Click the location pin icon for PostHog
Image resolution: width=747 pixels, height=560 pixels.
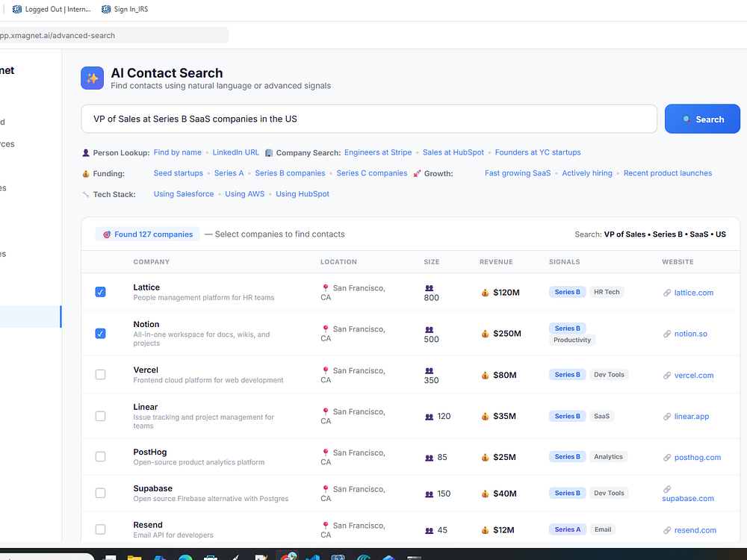coord(326,453)
